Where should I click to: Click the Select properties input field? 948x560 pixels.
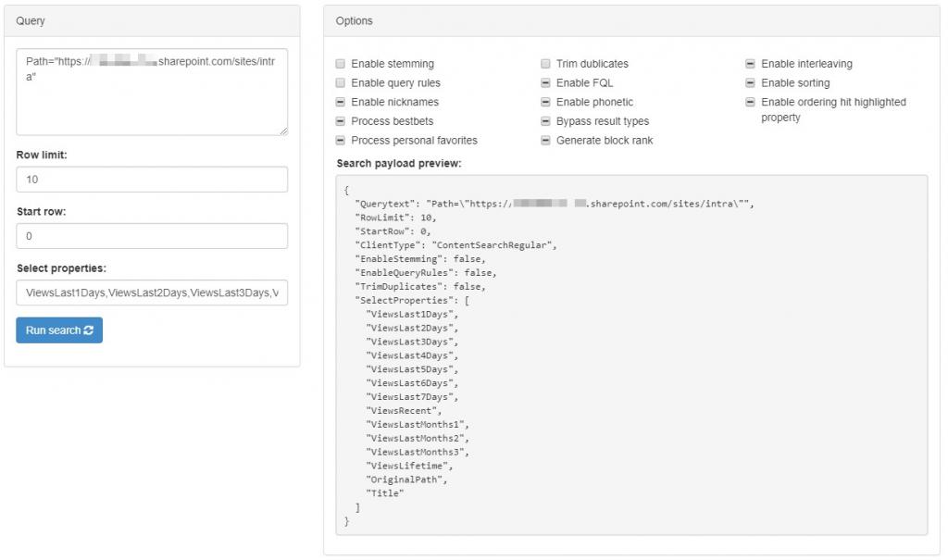(152, 292)
